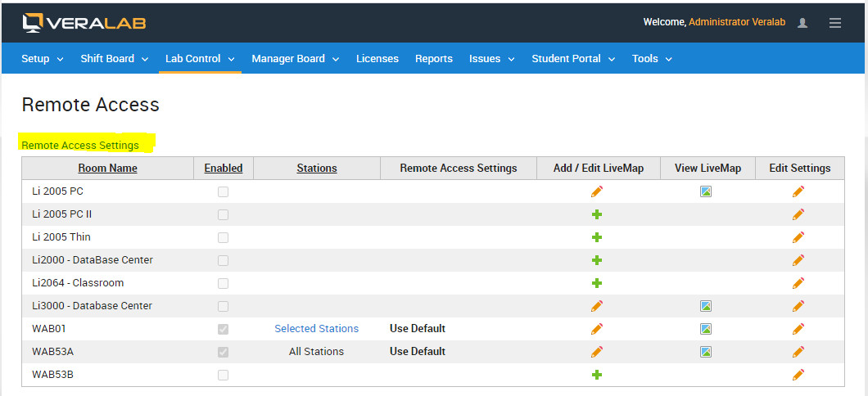Add LiveMap for Li2000 - DataBase Center

(596, 260)
